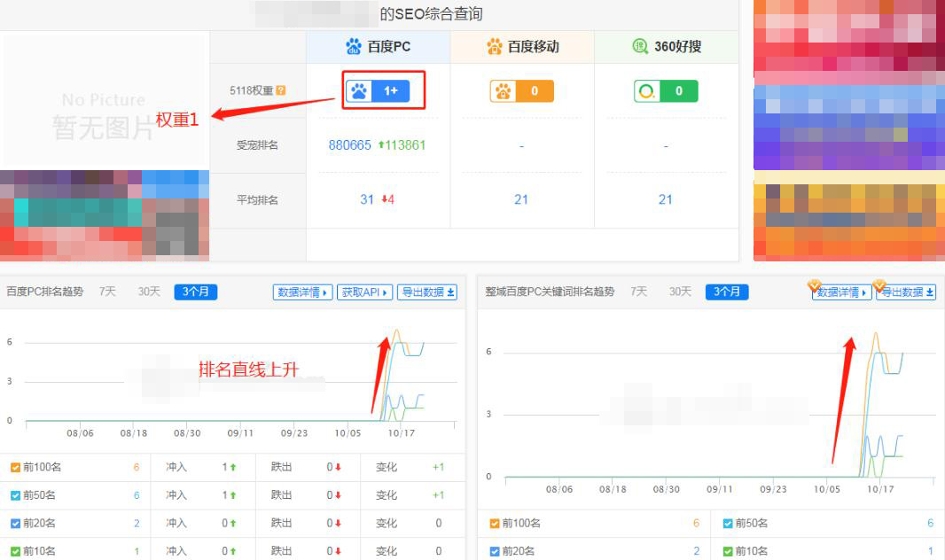The width and height of the screenshot is (945, 560).
Task: Switch right chart to 30天 view
Action: point(679,291)
